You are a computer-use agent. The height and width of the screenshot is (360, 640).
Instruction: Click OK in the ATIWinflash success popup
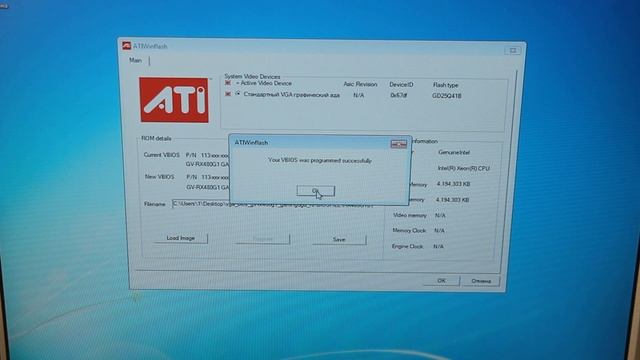click(x=316, y=191)
